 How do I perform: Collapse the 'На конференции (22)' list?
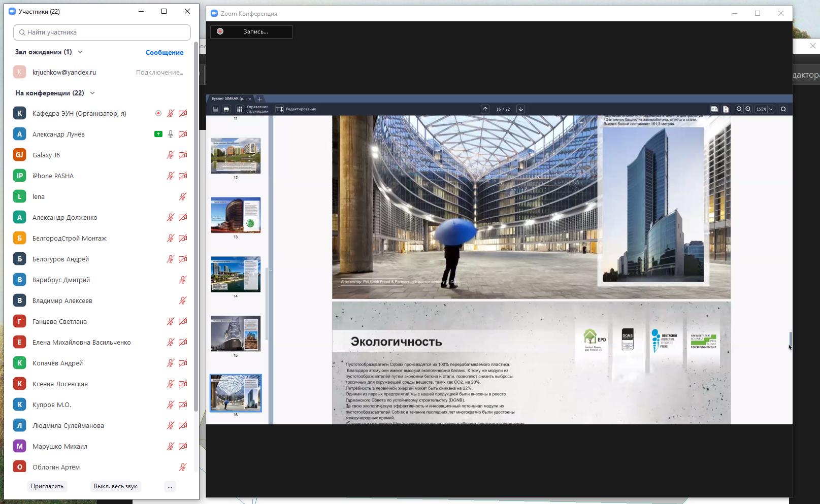92,93
